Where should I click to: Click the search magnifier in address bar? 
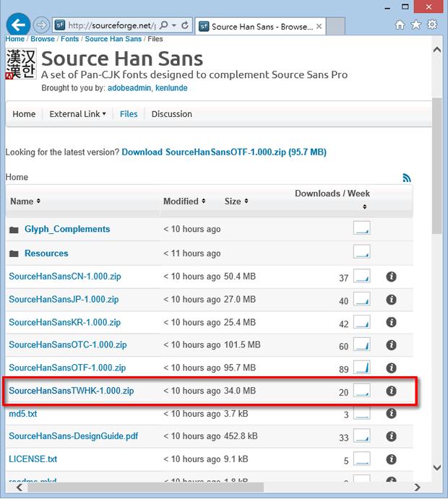coord(163,25)
